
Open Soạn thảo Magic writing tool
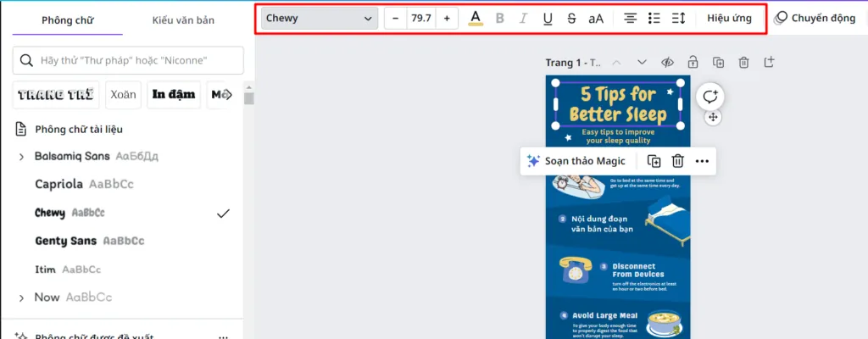[576, 161]
